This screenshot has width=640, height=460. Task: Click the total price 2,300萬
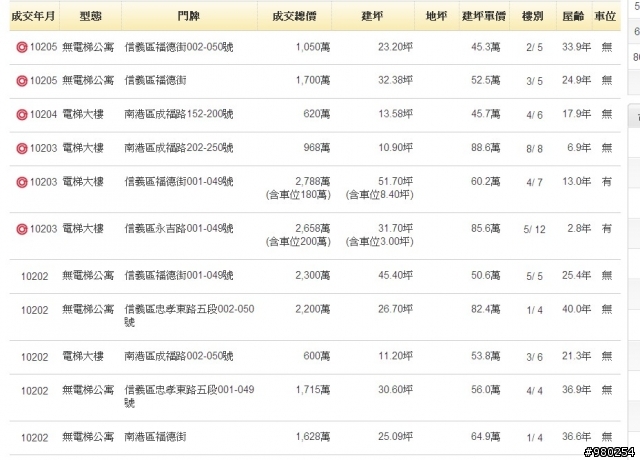pos(313,276)
